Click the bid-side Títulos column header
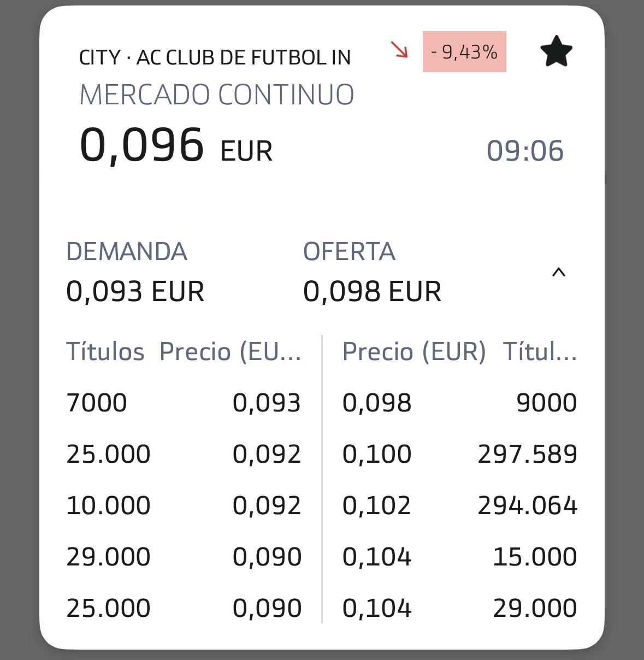The width and height of the screenshot is (644, 660). pos(105,351)
